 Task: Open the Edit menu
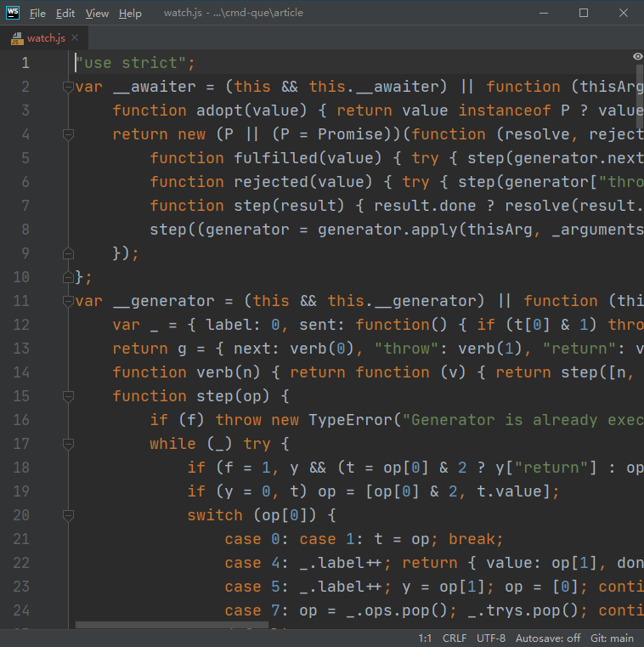pos(65,14)
